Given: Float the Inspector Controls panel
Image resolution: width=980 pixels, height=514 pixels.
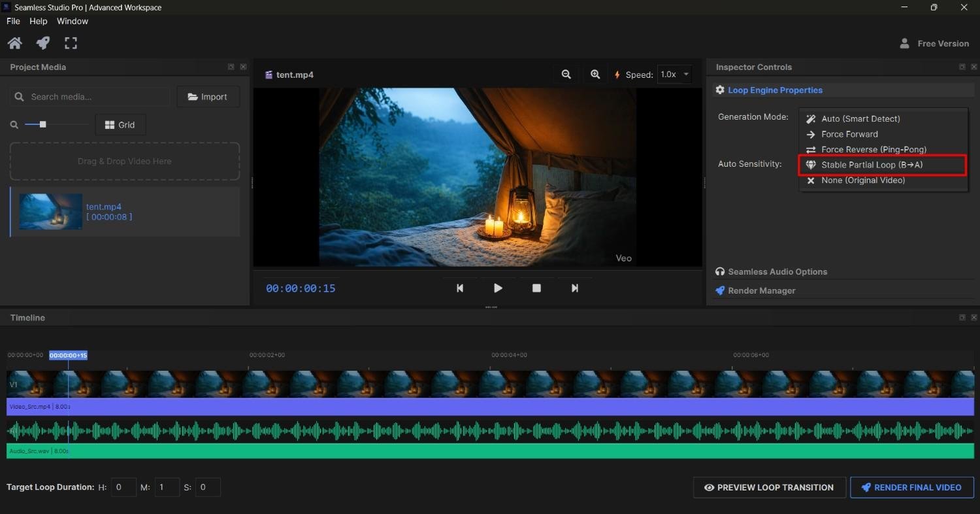Looking at the screenshot, I should 961,67.
